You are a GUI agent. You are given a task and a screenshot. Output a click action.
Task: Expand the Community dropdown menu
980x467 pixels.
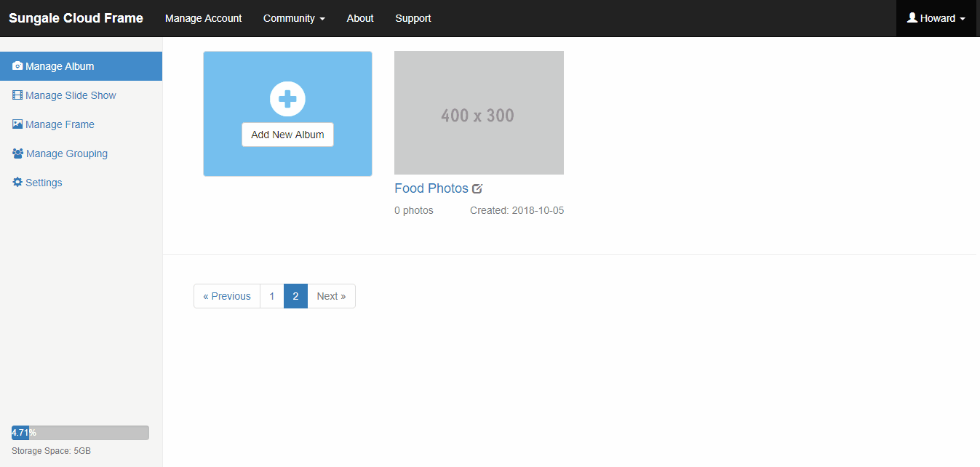tap(294, 18)
